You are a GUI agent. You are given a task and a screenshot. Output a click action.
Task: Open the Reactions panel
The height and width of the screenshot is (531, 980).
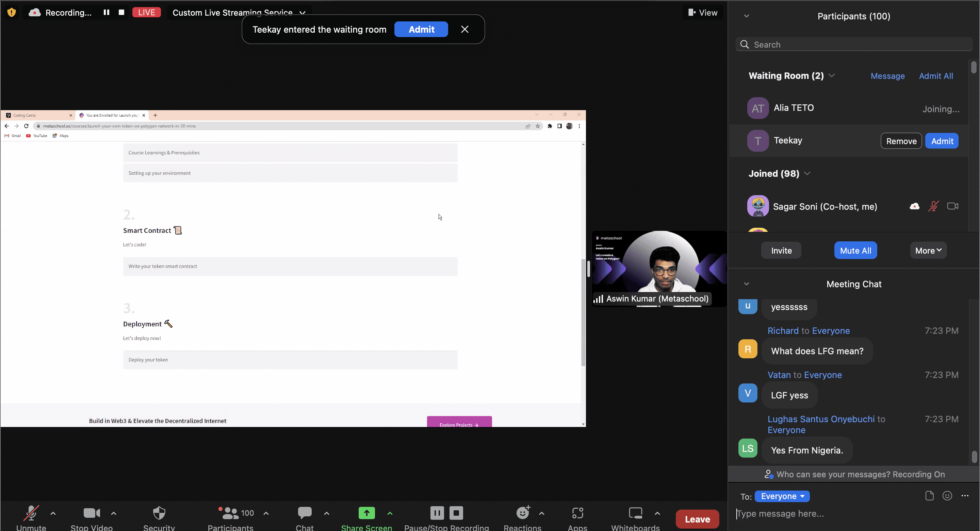[523, 513]
